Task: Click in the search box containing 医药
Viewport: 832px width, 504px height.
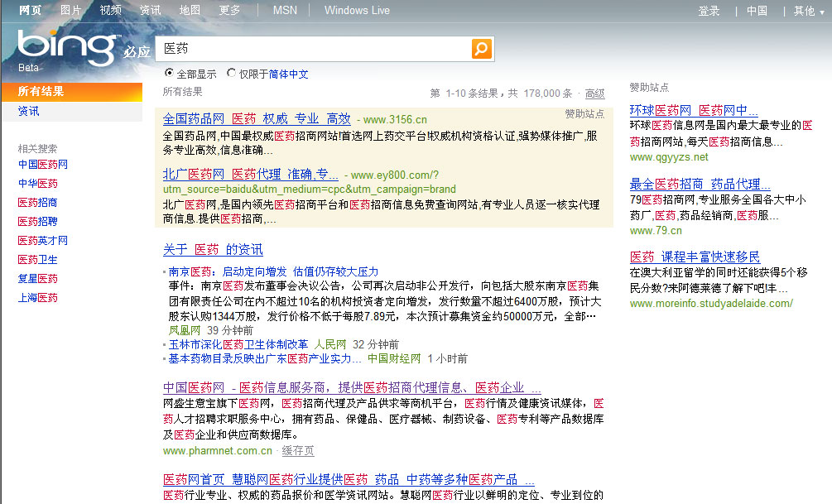Action: click(x=313, y=49)
